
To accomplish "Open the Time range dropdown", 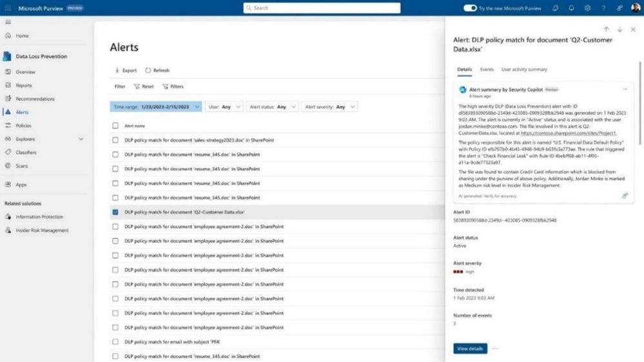I will 155,107.
